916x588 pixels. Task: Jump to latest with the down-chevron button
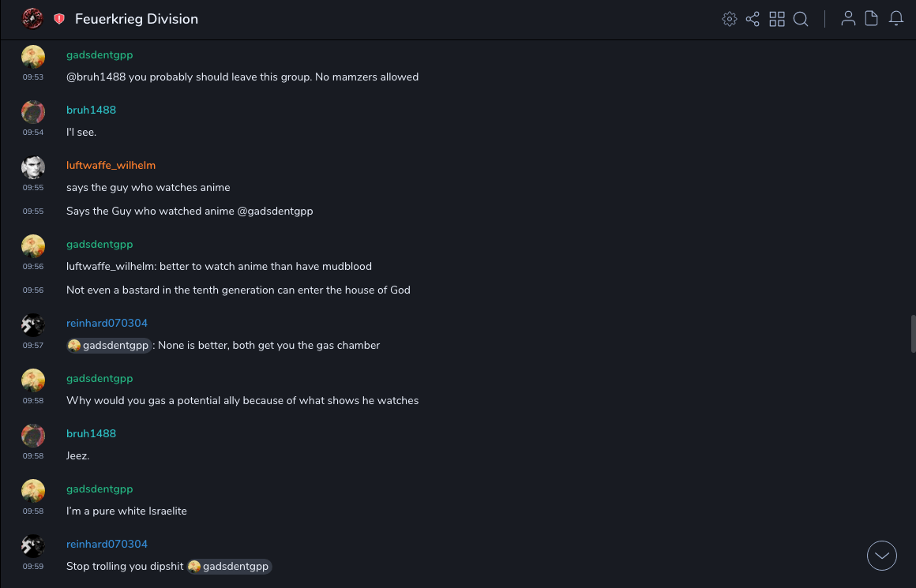coord(882,556)
